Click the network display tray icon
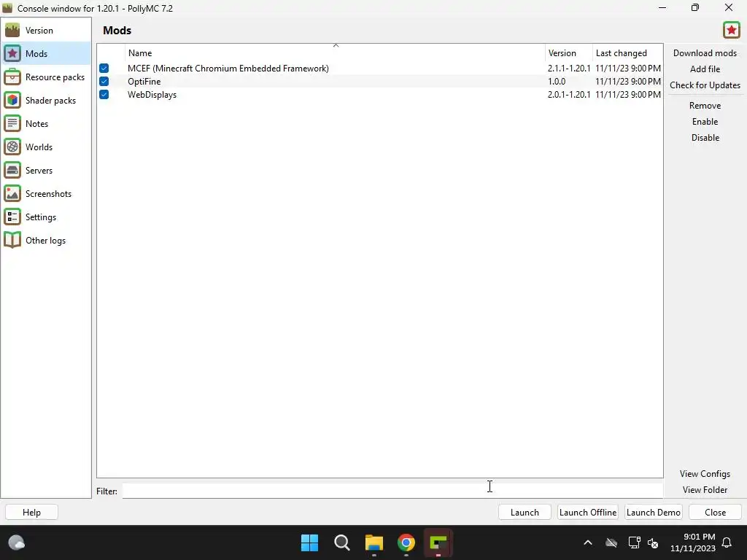747x560 pixels. [x=634, y=542]
